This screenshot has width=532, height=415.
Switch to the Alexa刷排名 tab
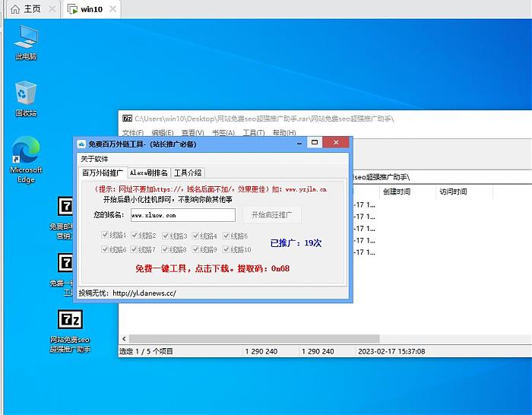click(148, 173)
